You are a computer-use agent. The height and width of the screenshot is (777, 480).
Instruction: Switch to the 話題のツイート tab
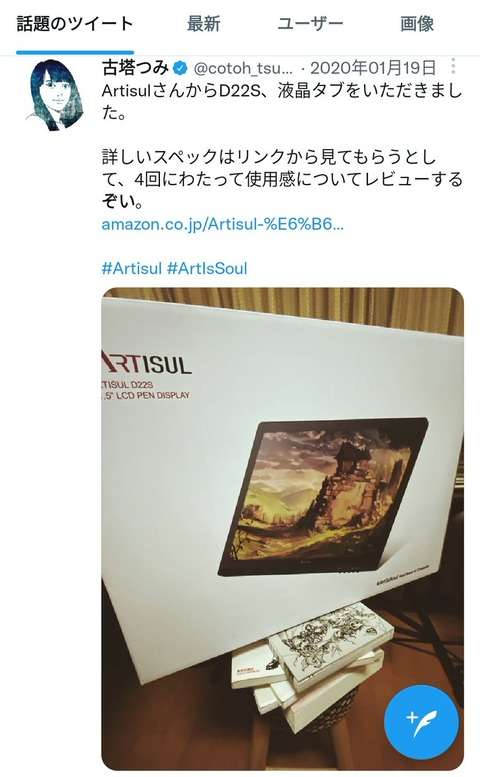[x=75, y=24]
